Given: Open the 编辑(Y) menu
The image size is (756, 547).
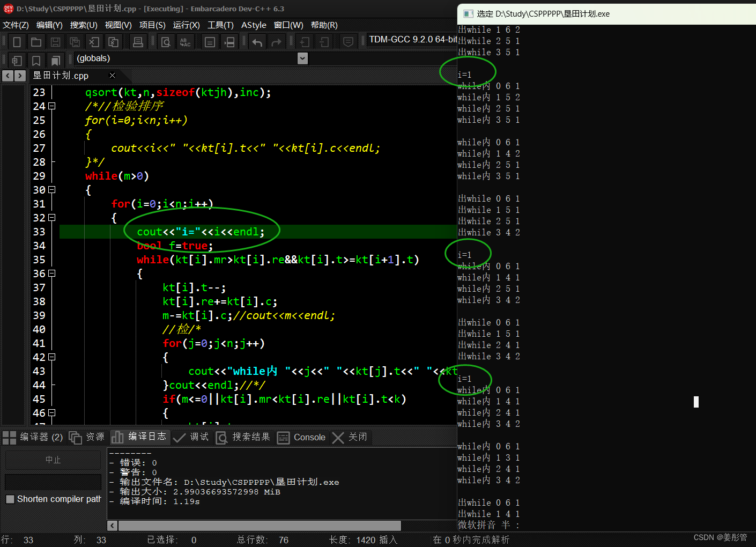Looking at the screenshot, I should coord(49,25).
